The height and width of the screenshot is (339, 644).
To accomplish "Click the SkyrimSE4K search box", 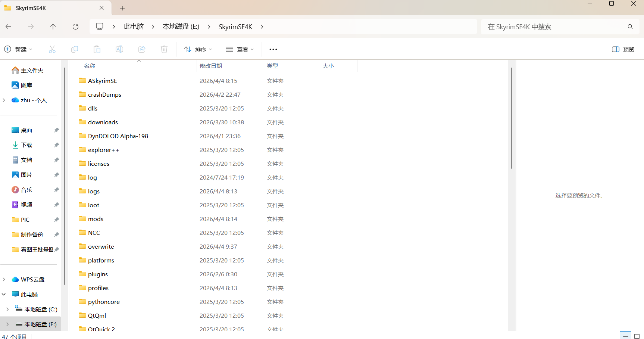I will click(x=556, y=27).
